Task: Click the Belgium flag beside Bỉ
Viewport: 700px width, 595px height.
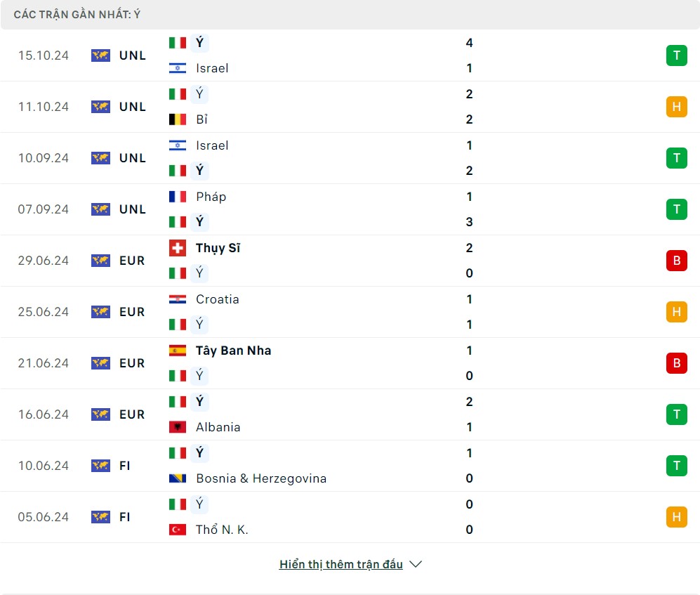Action: 178,119
